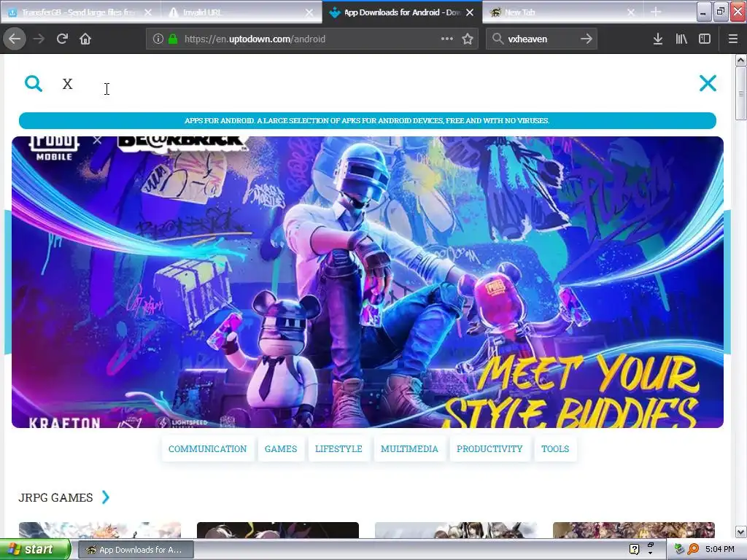747x560 pixels.
Task: Submit the vxheaven search with the arrow
Action: tap(587, 39)
